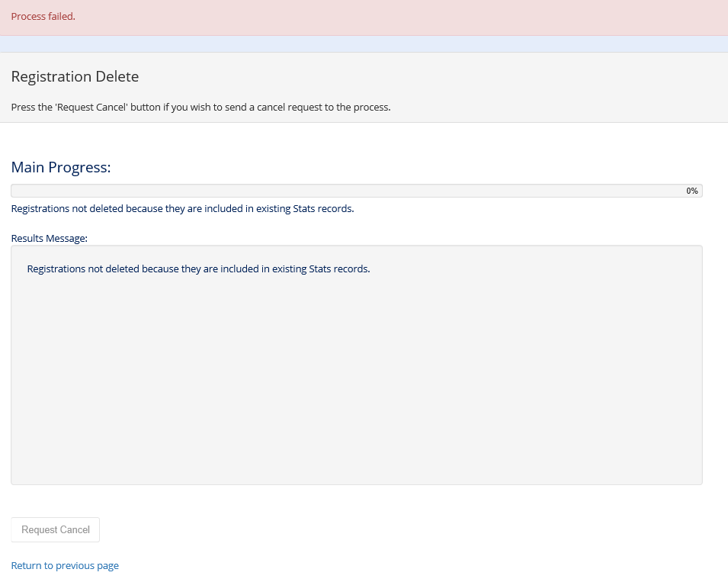This screenshot has height=582, width=728.
Task: Click the 'Press the Request Cancel button' instruction text
Action: click(200, 107)
